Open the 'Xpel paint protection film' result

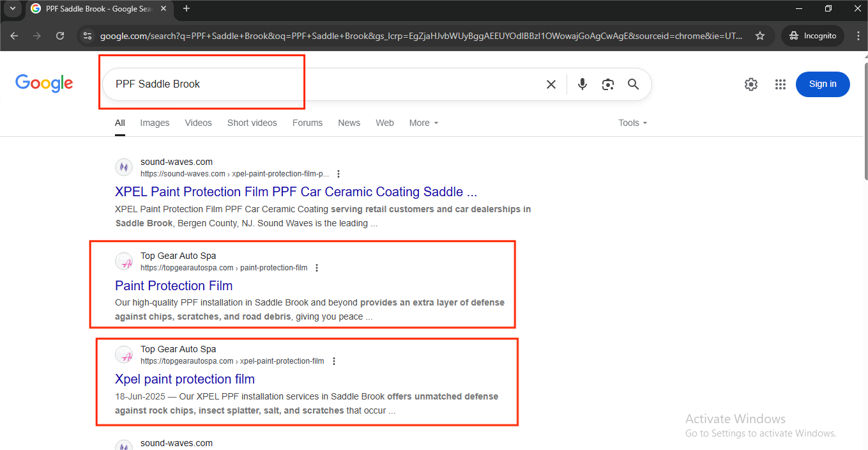[x=185, y=379]
